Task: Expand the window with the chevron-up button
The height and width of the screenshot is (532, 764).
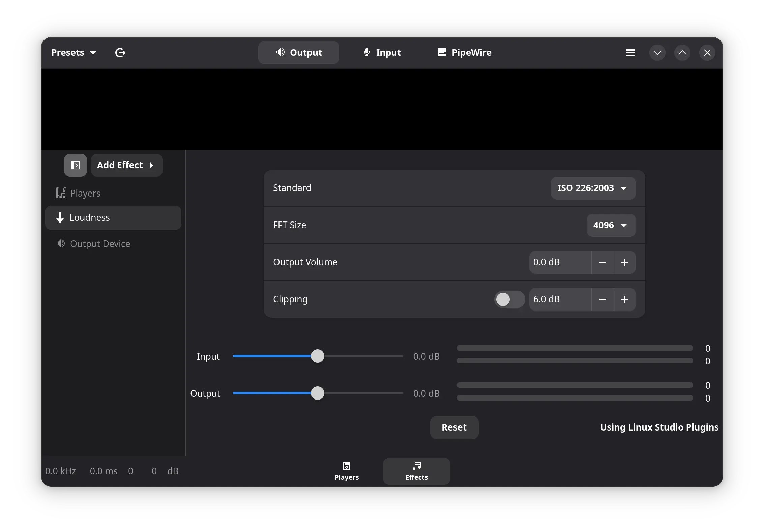Action: [x=682, y=53]
